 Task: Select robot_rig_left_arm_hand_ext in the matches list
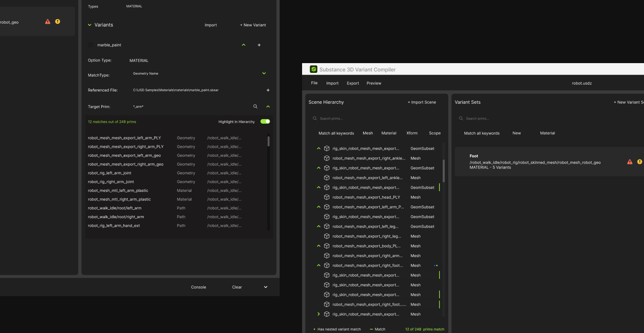click(x=114, y=226)
